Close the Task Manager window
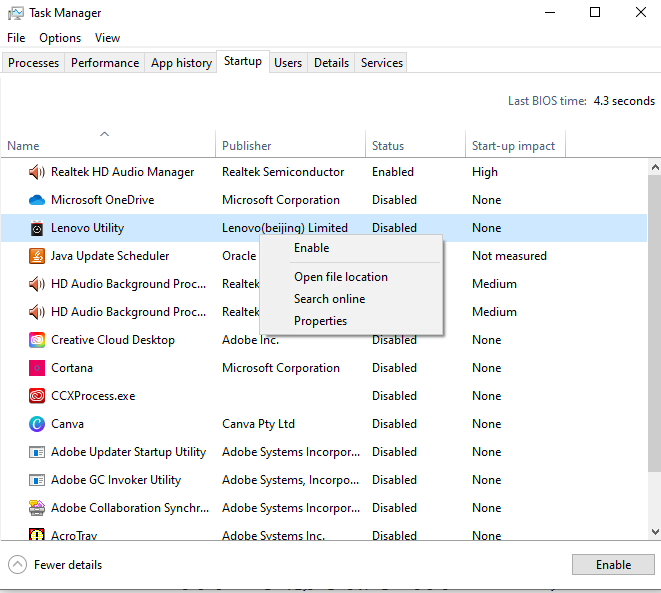The width and height of the screenshot is (661, 593). (x=641, y=13)
